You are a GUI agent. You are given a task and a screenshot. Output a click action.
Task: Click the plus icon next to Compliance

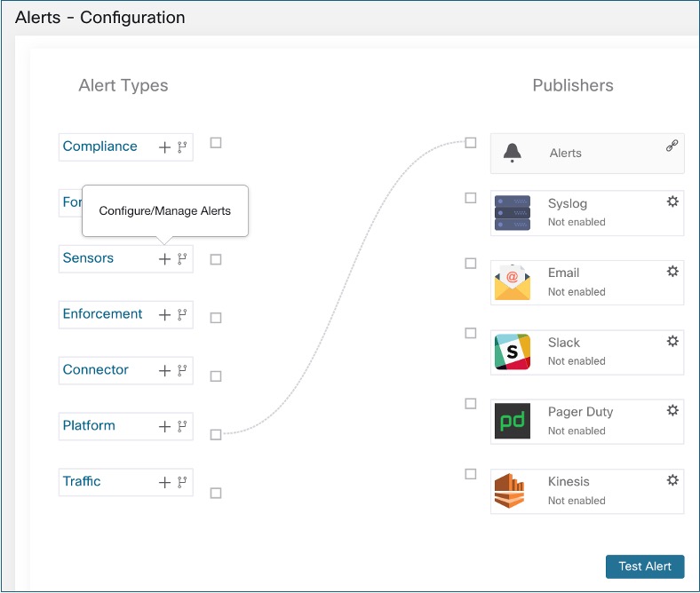164,147
